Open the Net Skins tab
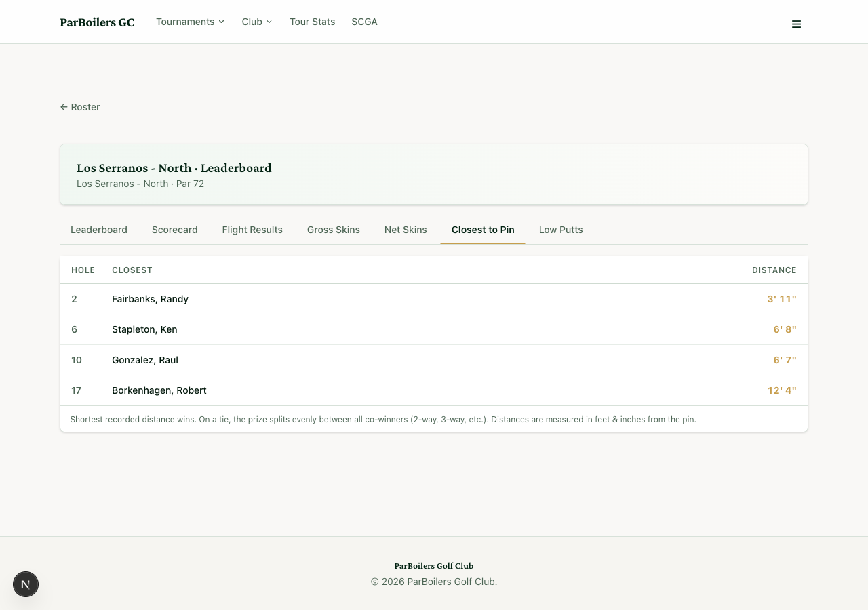Image resolution: width=868 pixels, height=610 pixels. [406, 230]
